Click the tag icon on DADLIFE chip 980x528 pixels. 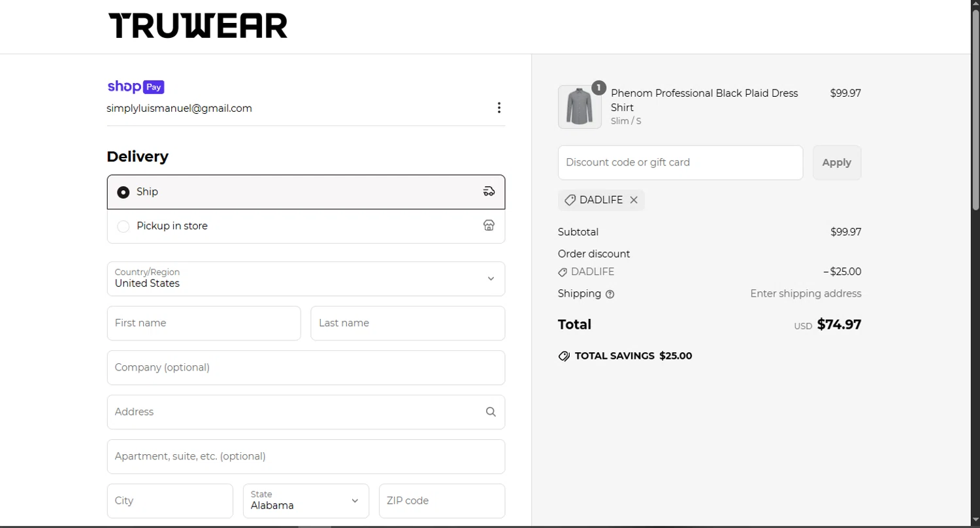pos(570,200)
